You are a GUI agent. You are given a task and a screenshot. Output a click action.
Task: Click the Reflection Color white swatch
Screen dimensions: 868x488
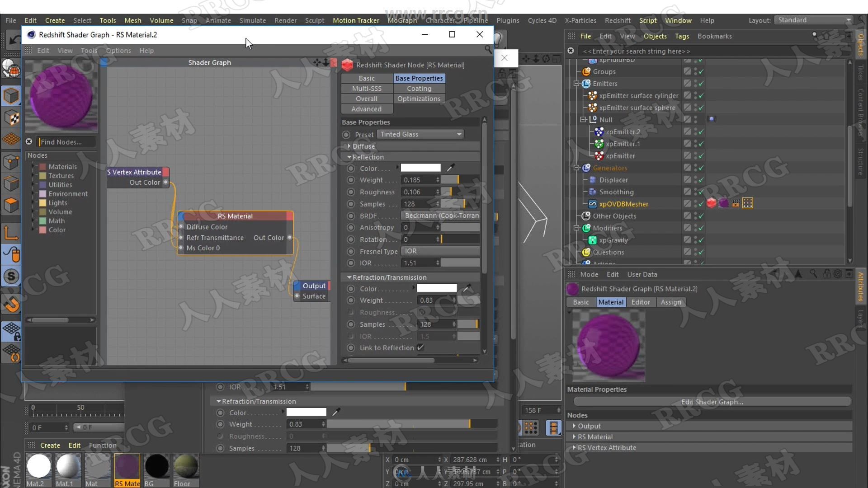pyautogui.click(x=420, y=168)
